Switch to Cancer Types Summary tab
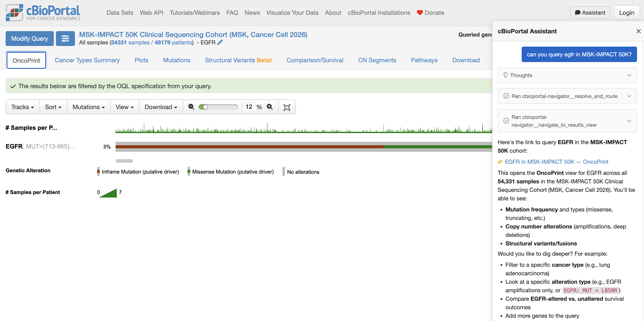Image resolution: width=644 pixels, height=321 pixels. pos(87,60)
